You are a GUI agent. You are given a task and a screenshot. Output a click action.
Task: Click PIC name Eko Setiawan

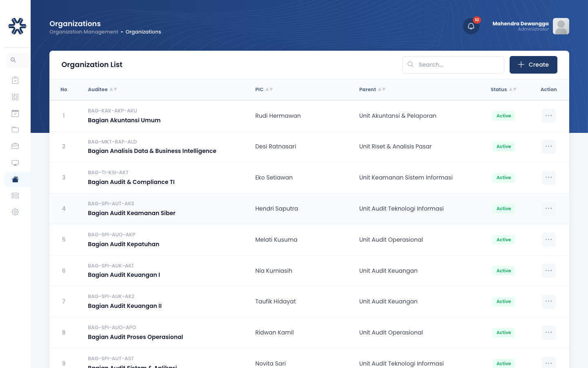[274, 177]
